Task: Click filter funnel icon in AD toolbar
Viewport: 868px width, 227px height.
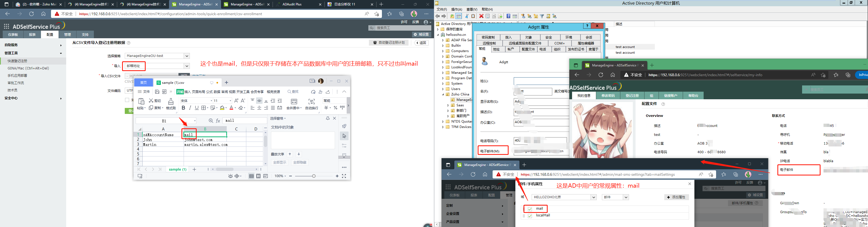Action: pos(542,16)
